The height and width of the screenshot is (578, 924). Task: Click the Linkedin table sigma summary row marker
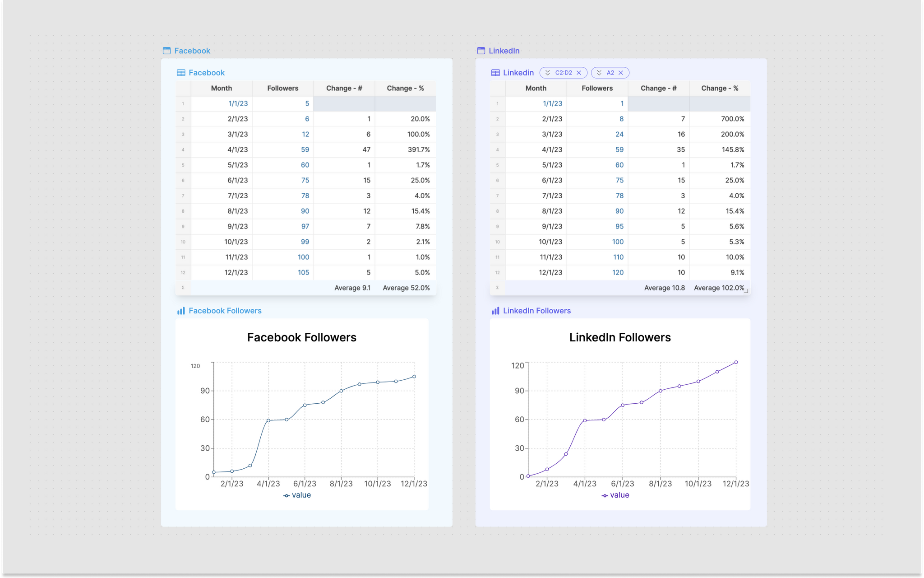(498, 288)
